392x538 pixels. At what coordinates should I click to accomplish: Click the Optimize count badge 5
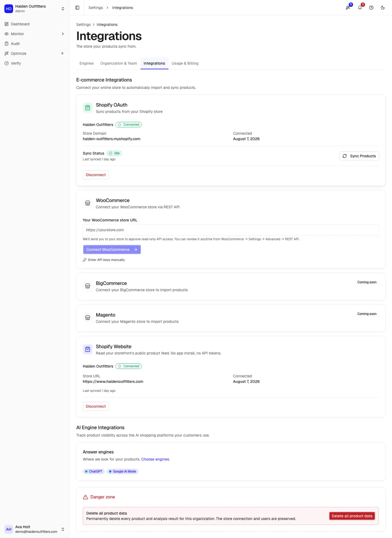tap(62, 54)
